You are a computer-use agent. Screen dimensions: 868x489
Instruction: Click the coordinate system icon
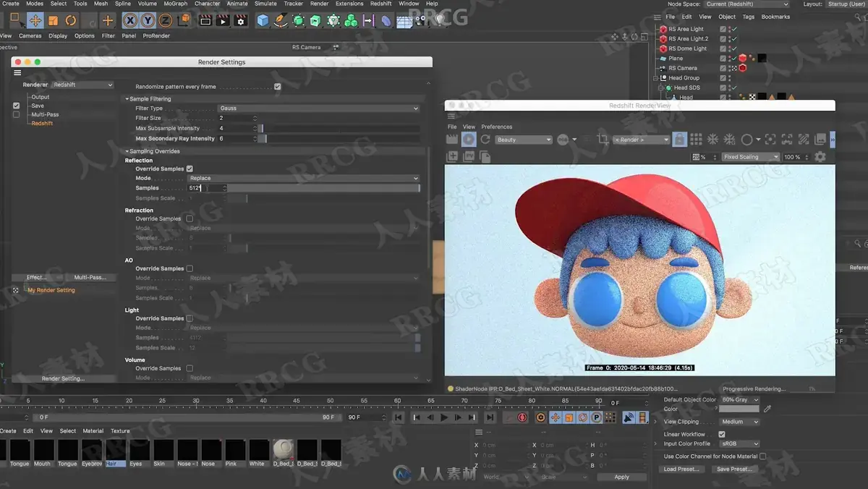(x=183, y=20)
